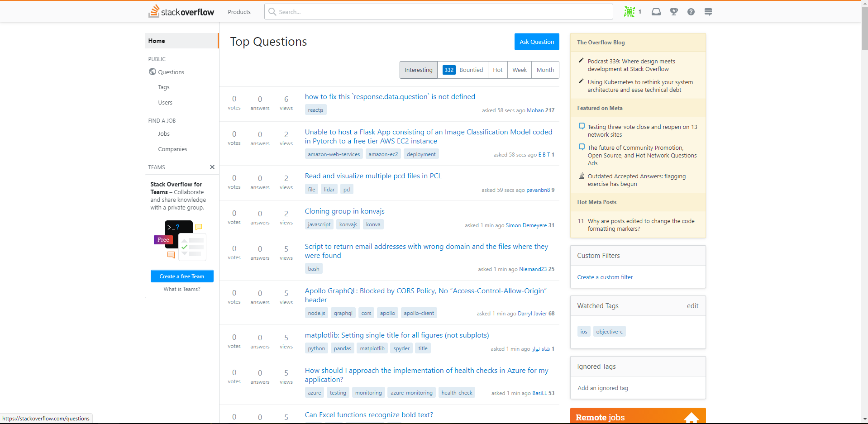Open Users in the left sidebar
This screenshot has height=424, width=868.
(x=165, y=102)
